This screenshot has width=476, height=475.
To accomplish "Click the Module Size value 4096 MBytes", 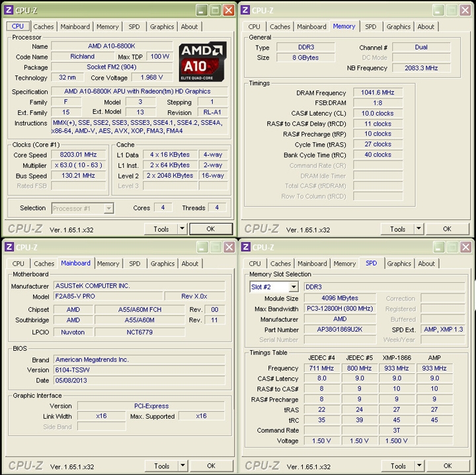I will 340,298.
